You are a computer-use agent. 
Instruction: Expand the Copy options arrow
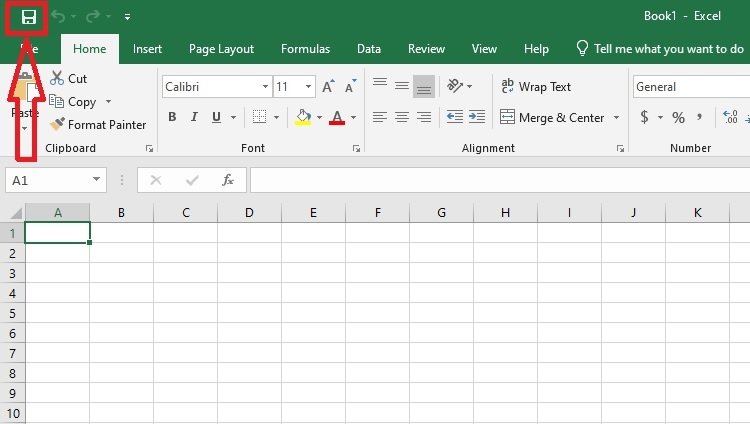click(109, 101)
